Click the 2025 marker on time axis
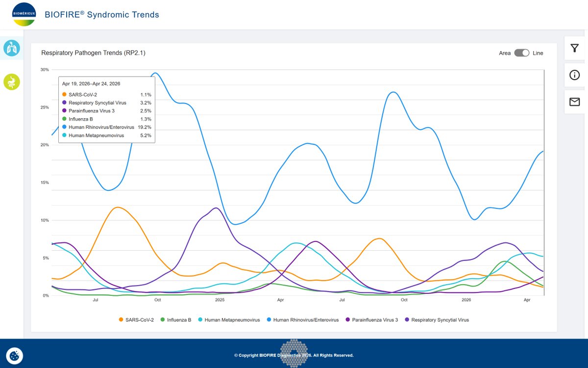This screenshot has height=368, width=588. [220, 299]
